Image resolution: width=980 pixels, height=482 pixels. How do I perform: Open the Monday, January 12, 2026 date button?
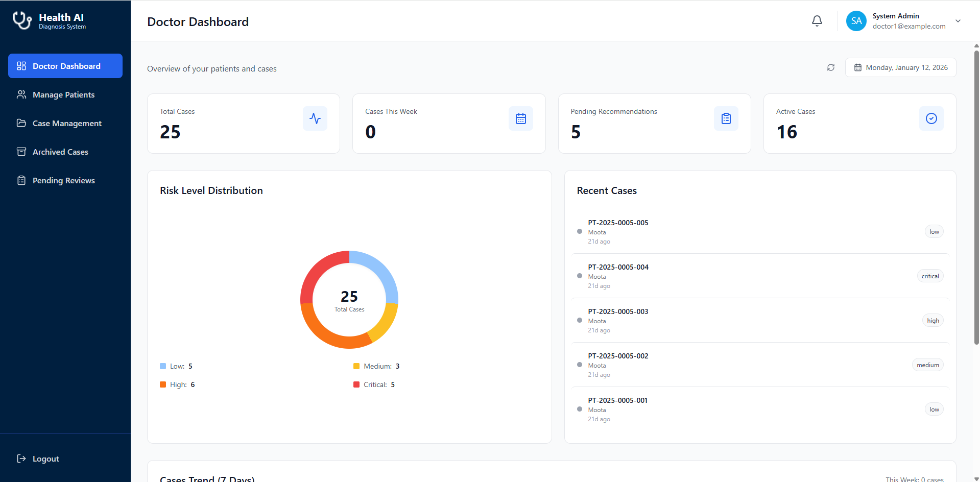(x=901, y=67)
